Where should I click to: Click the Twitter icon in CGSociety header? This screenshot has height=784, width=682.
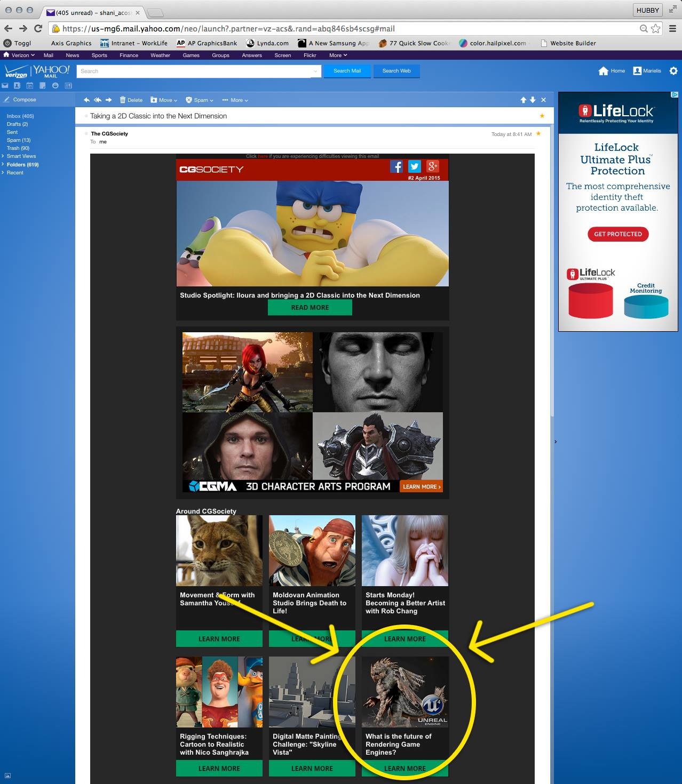(415, 166)
